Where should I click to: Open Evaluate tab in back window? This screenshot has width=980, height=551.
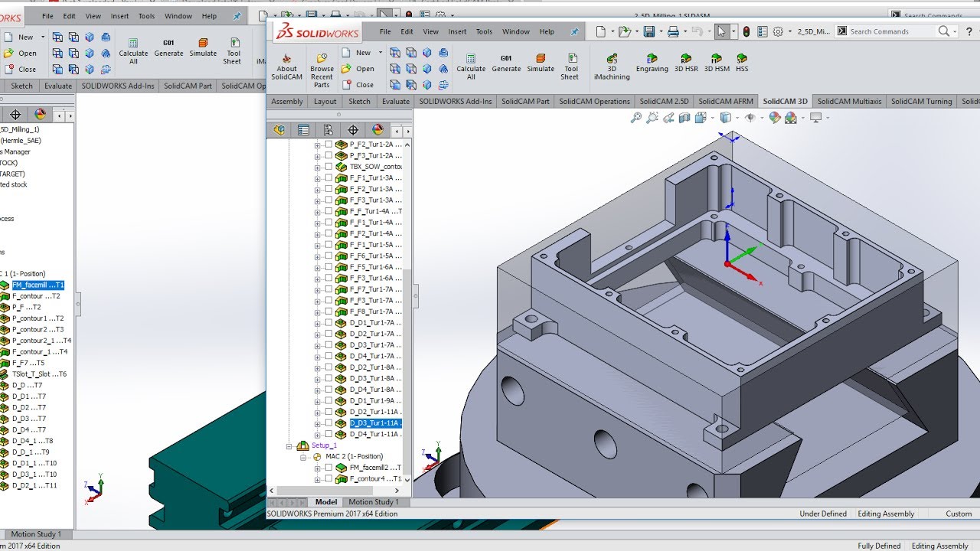point(58,86)
